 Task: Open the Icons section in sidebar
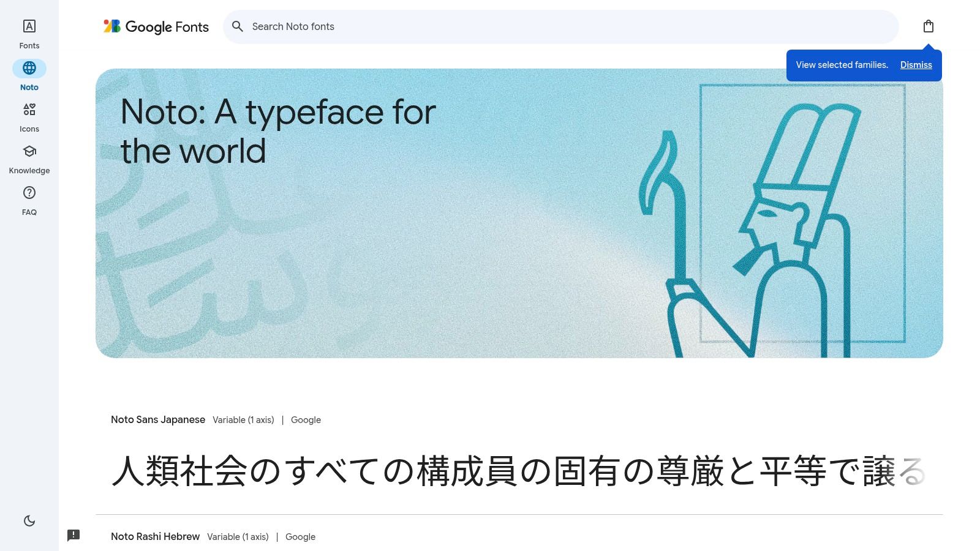coord(29,118)
